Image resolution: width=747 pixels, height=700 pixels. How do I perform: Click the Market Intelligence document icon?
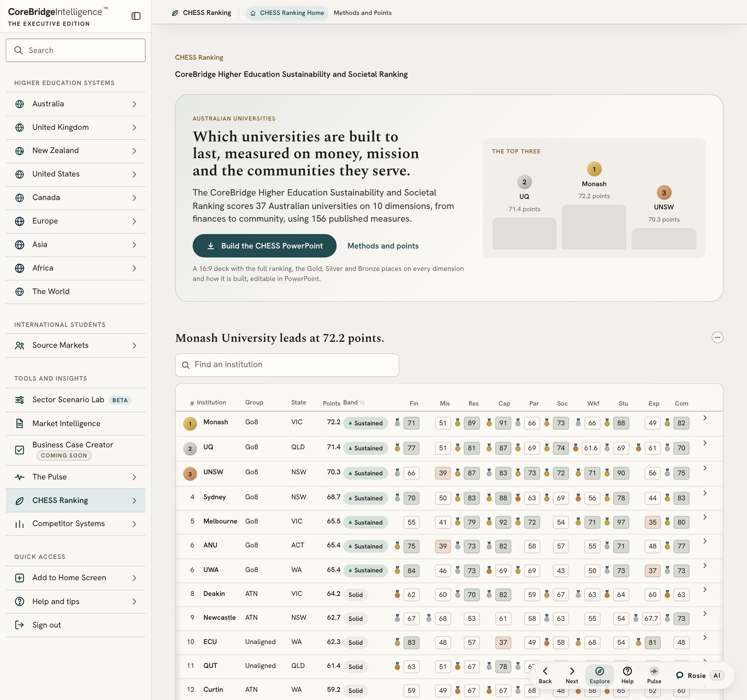[19, 424]
